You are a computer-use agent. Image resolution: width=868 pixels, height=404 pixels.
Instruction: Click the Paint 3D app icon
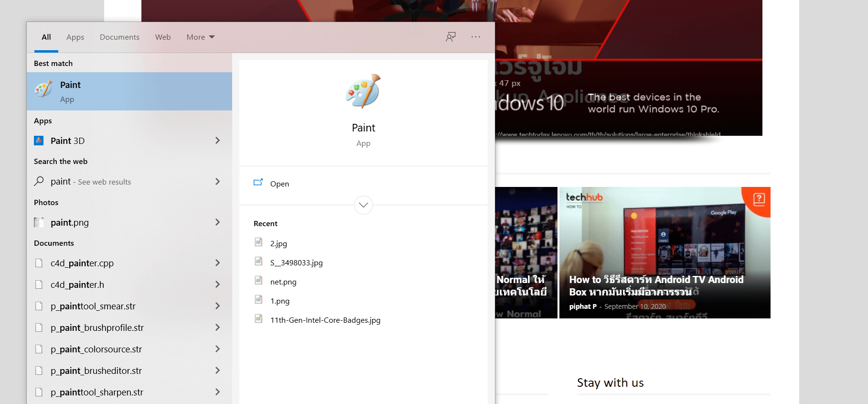pos(39,141)
